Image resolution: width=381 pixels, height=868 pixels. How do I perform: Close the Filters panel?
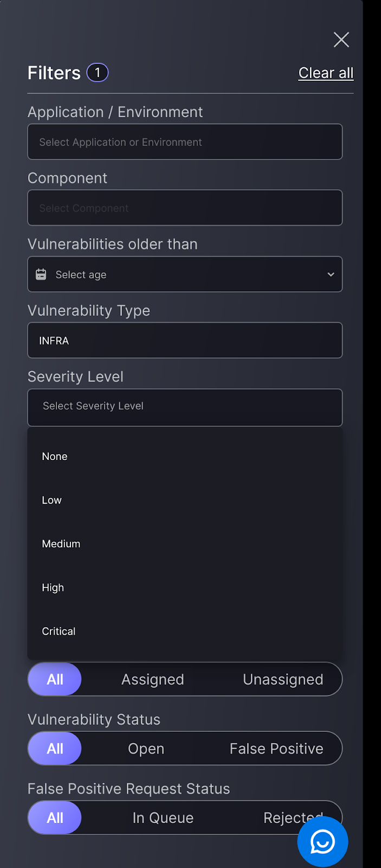(x=341, y=40)
